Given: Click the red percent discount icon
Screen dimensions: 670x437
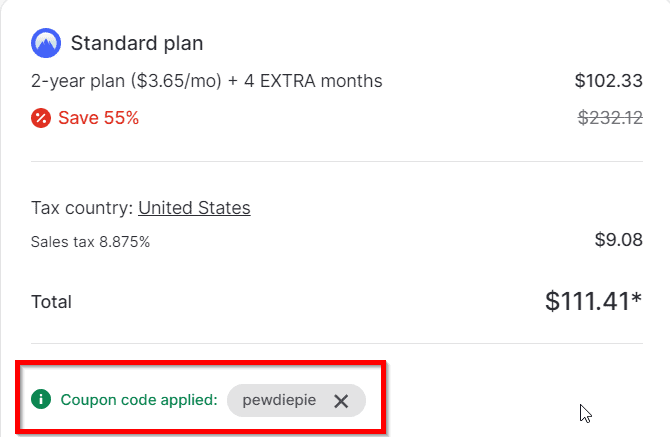Looking at the screenshot, I should click(x=41, y=118).
